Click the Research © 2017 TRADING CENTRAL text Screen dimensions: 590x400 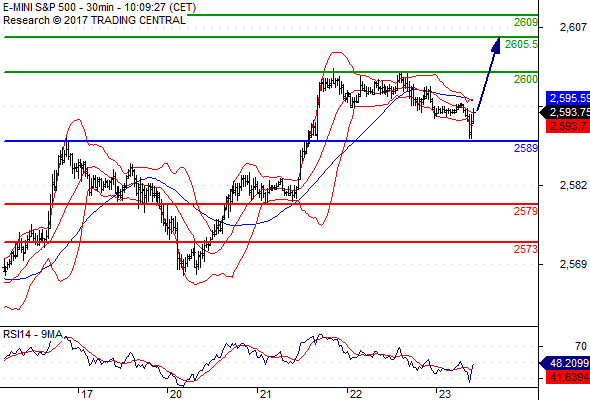pos(94,20)
